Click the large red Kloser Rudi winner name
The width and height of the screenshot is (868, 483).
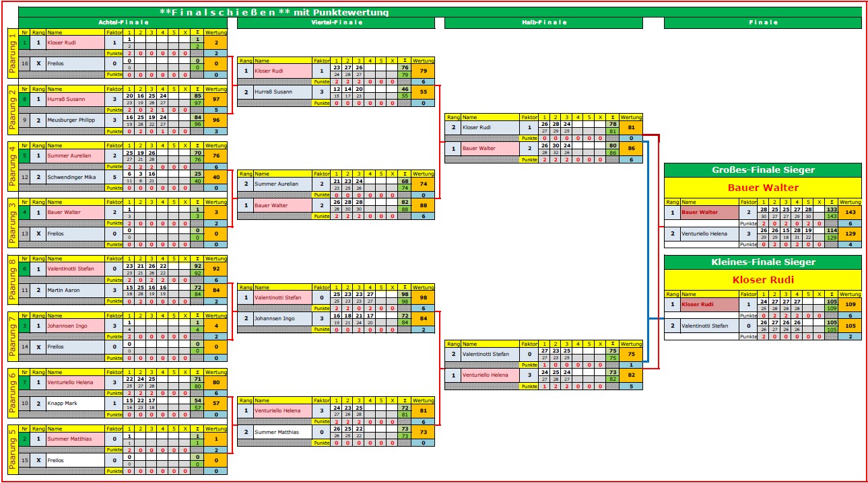pos(762,280)
